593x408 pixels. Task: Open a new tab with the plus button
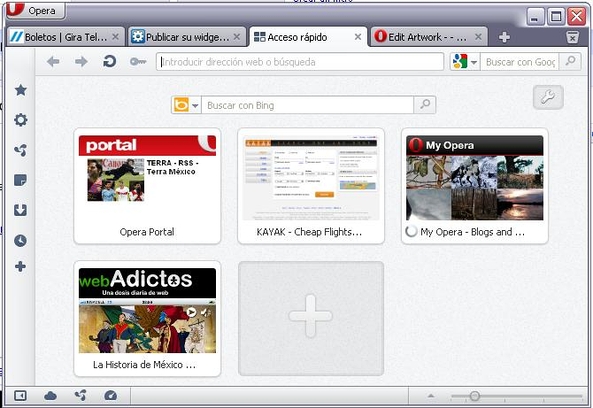click(x=504, y=37)
